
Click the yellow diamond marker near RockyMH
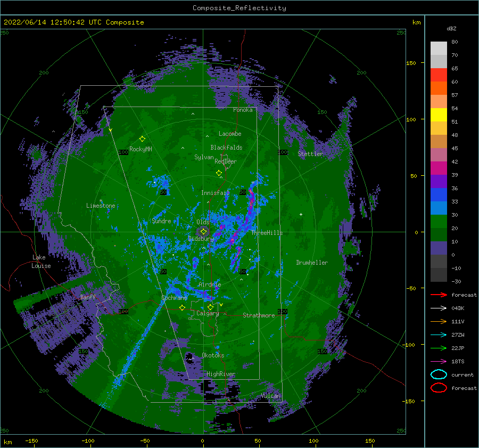(x=142, y=139)
